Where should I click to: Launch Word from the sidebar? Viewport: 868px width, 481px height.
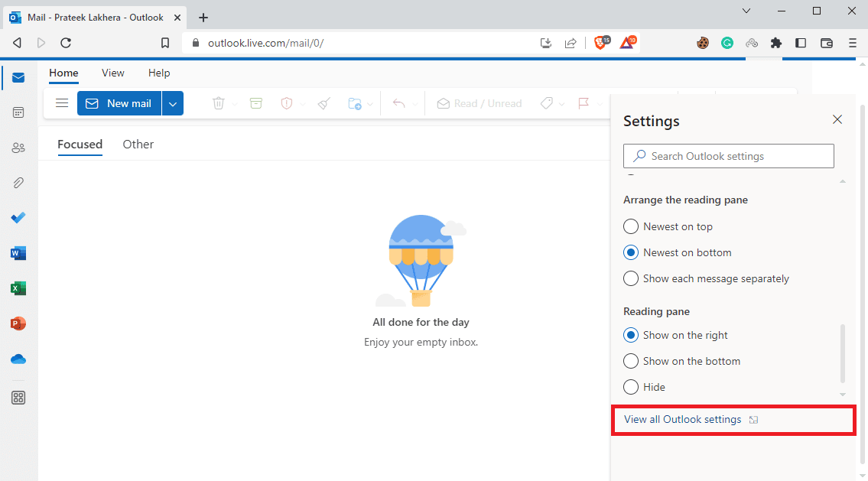click(18, 253)
